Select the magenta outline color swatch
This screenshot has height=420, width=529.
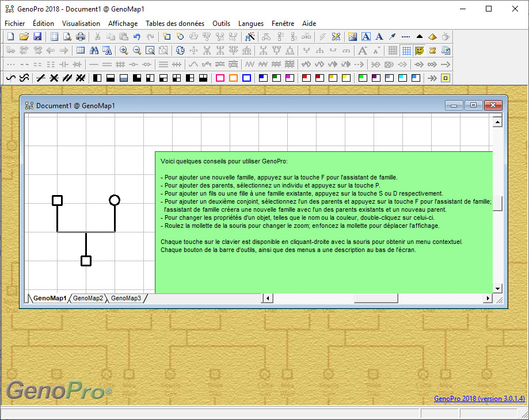click(220, 78)
